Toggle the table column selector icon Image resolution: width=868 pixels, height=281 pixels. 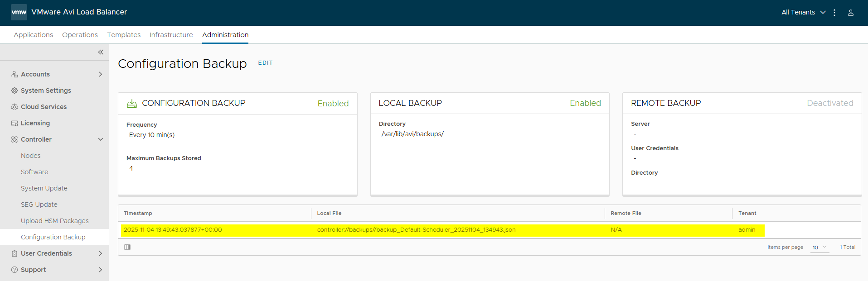[127, 247]
